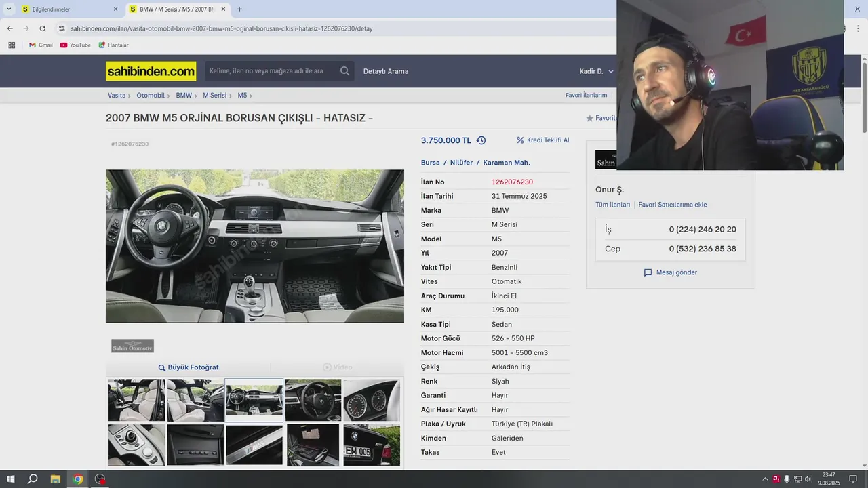Click the main dashboard car photo
The image size is (868, 488).
255,246
